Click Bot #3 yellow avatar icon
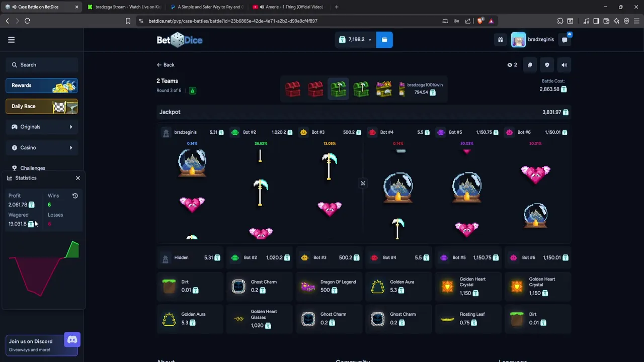Image resolution: width=644 pixels, height=362 pixels. tap(303, 132)
